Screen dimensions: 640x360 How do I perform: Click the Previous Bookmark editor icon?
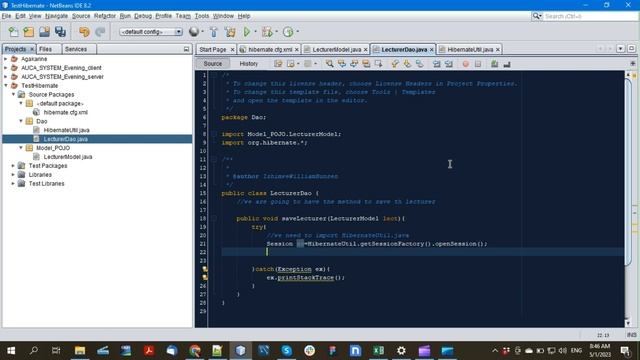point(395,64)
